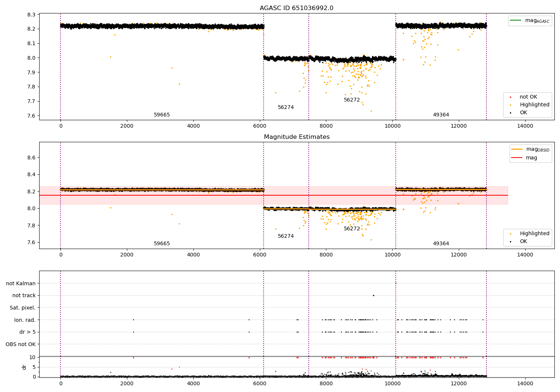
Task: Click the orange line sample beside the mag OBSID legend entry
Action: coord(517,149)
